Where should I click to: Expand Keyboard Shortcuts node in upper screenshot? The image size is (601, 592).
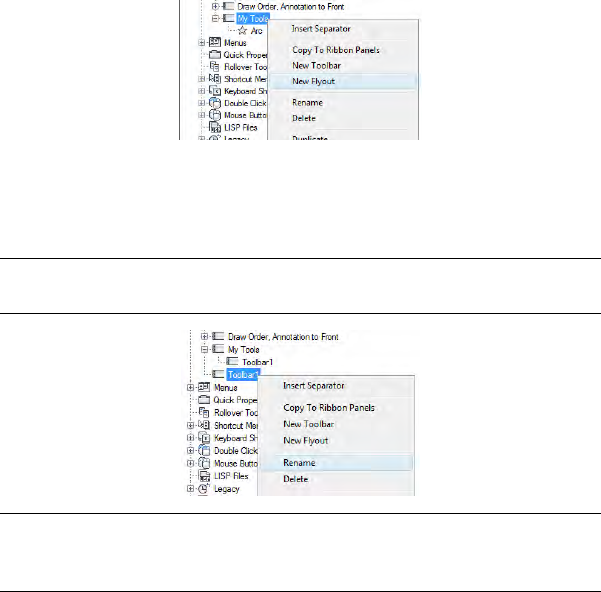[202, 91]
